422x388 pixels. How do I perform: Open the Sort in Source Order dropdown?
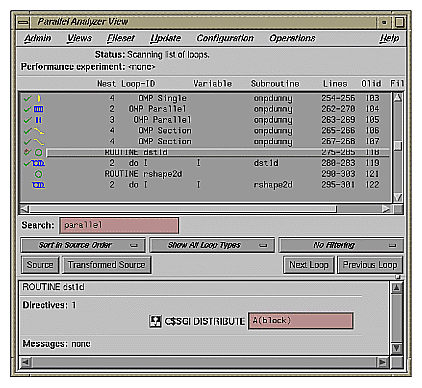click(x=83, y=245)
